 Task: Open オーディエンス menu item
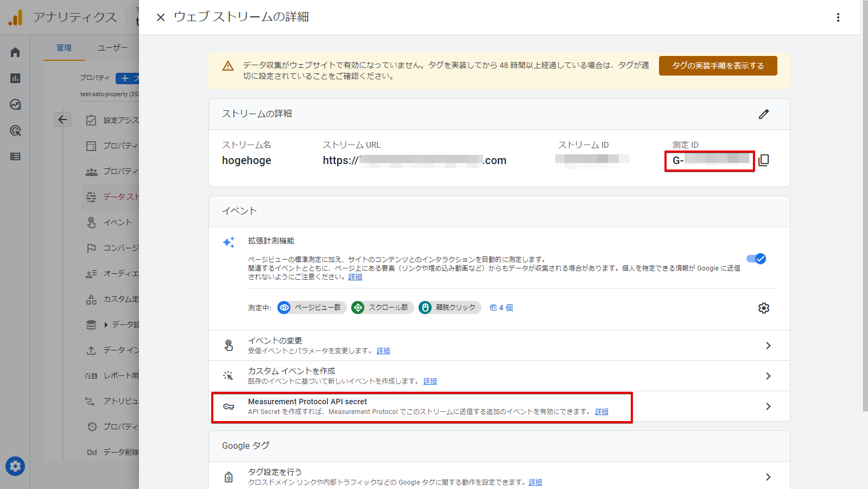[x=111, y=273]
